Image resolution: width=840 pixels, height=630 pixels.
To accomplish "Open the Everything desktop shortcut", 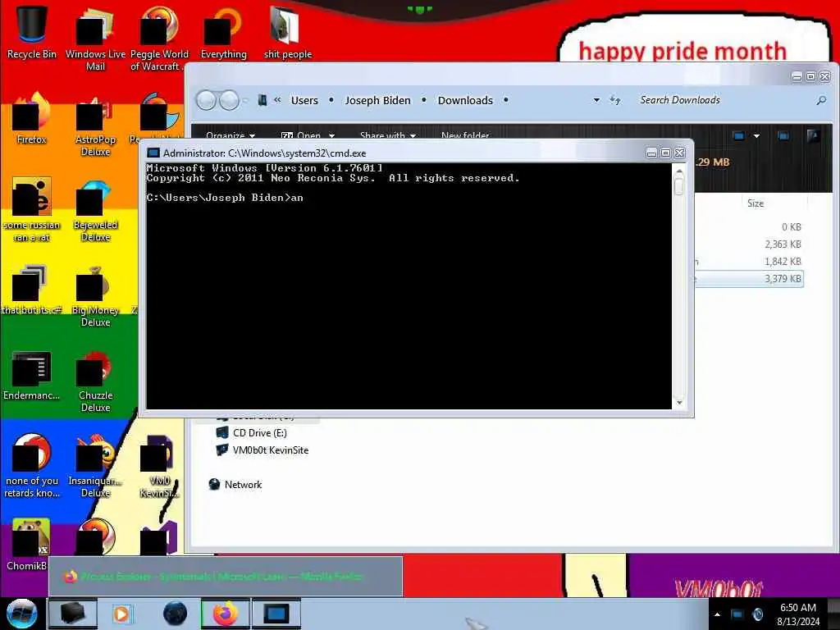I will (223, 32).
